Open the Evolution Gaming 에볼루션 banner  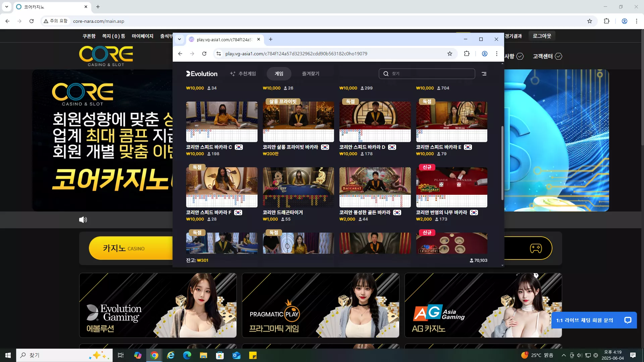coord(158,305)
